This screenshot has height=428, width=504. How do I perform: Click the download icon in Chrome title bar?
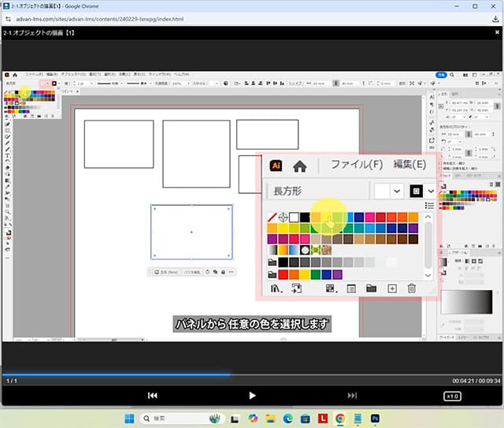pyautogui.click(x=495, y=20)
